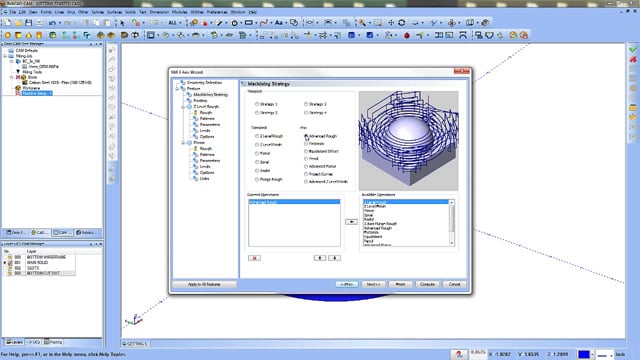
Task: Choose the Plunge Rough radio option
Action: (x=257, y=180)
